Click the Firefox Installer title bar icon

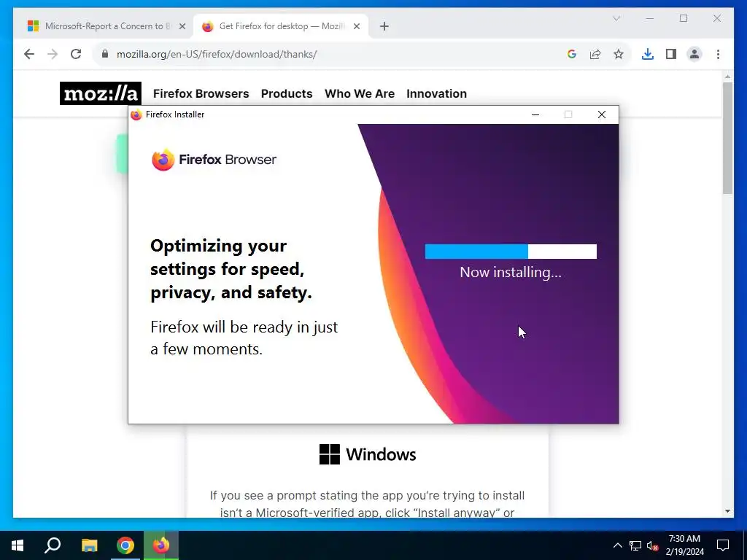(136, 114)
